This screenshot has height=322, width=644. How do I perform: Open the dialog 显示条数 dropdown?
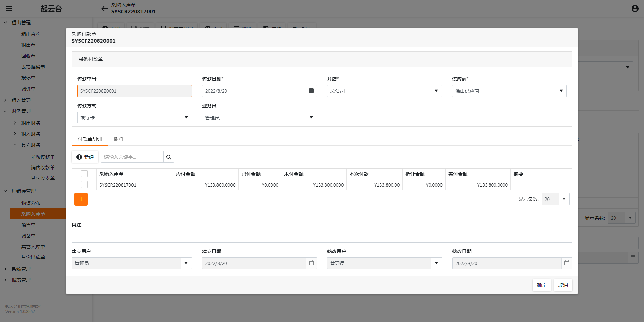pos(564,199)
